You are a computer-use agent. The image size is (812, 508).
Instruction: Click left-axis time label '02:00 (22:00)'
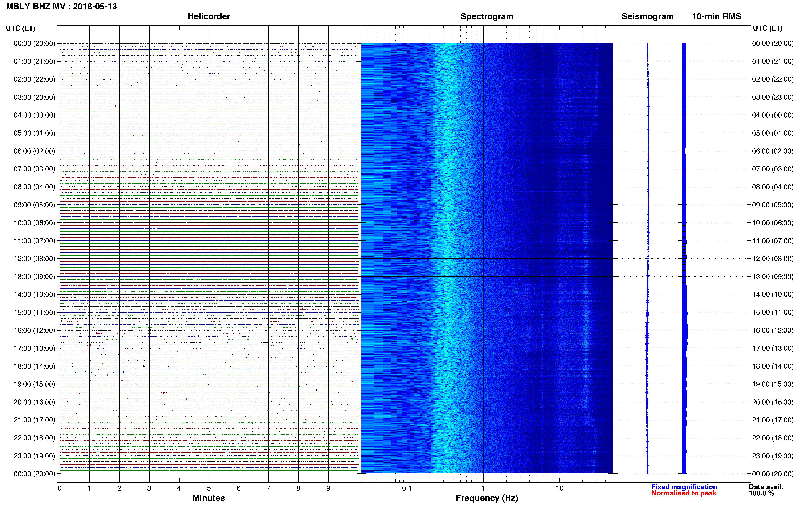[x=34, y=79]
